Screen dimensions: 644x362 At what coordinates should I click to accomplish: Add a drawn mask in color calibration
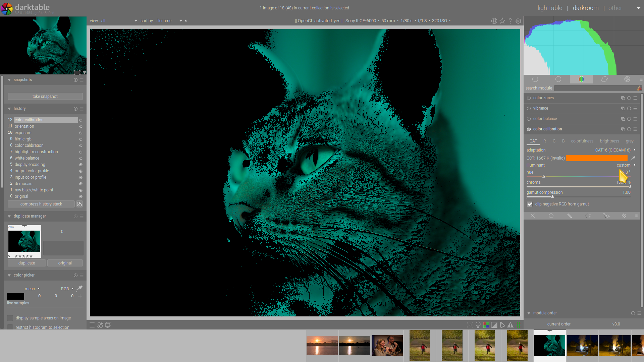click(x=570, y=216)
